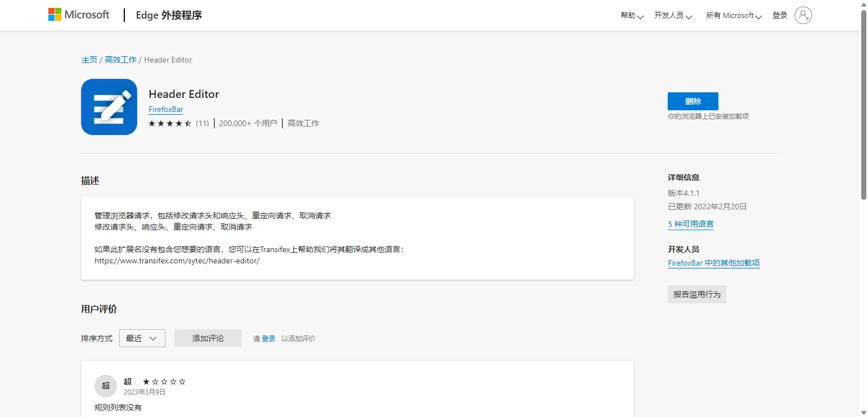The image size is (868, 417).
Task: Click the 200,000+ 个用户 text
Action: [248, 123]
